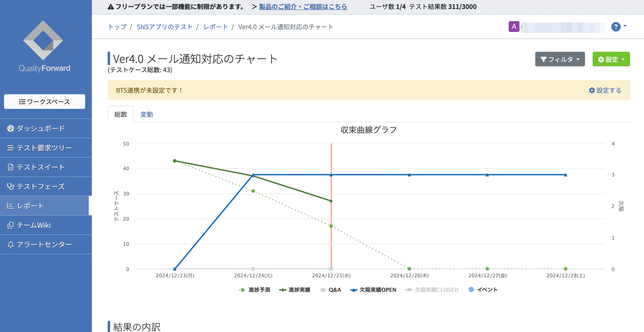The height and width of the screenshot is (332, 644).
Task: Click the 製品のご紹介・ご相談はこちら link
Action: tap(303, 7)
